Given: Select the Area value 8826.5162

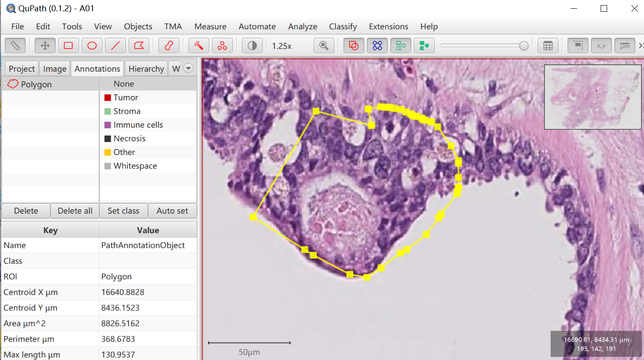Looking at the screenshot, I should (148, 324).
